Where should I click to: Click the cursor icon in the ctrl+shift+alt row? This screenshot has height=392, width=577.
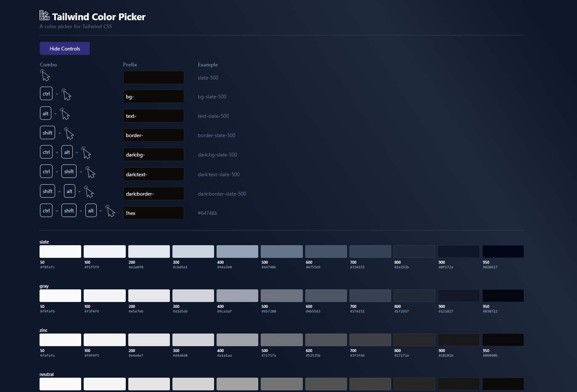[x=110, y=211]
